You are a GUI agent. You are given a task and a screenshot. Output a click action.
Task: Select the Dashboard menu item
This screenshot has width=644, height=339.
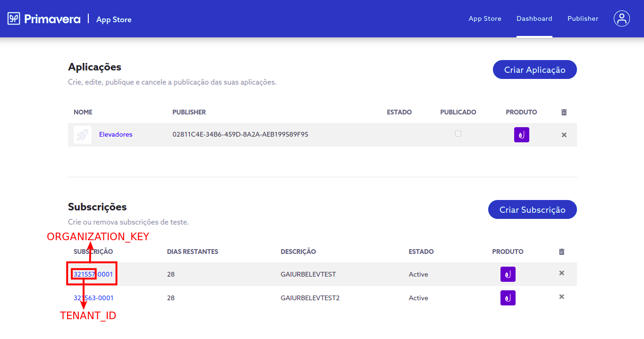(534, 18)
